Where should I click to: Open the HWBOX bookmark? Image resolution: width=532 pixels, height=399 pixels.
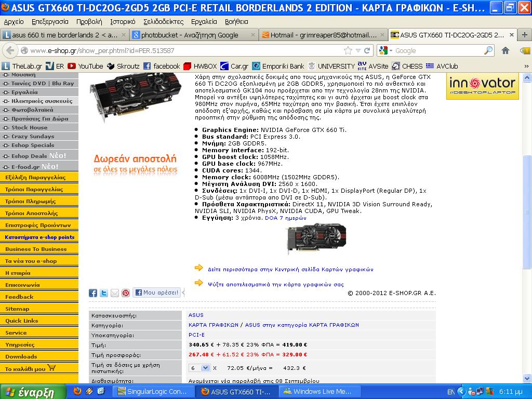(x=200, y=66)
